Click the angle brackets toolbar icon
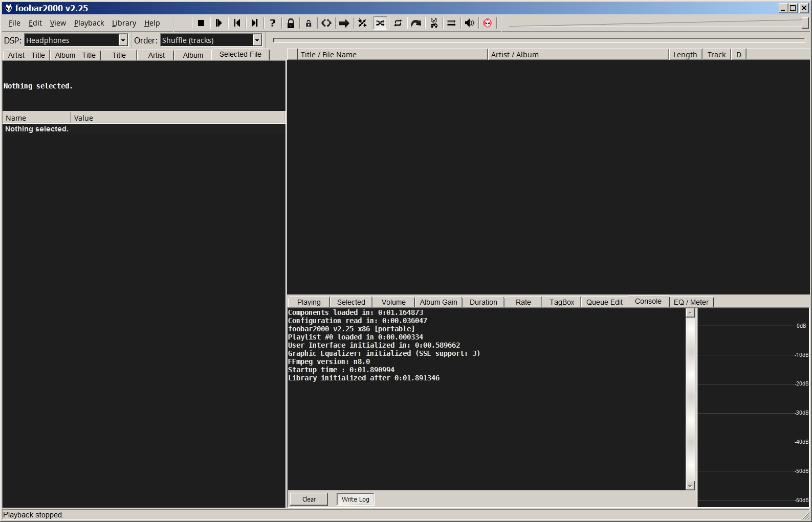The width and height of the screenshot is (812, 522). click(x=326, y=23)
